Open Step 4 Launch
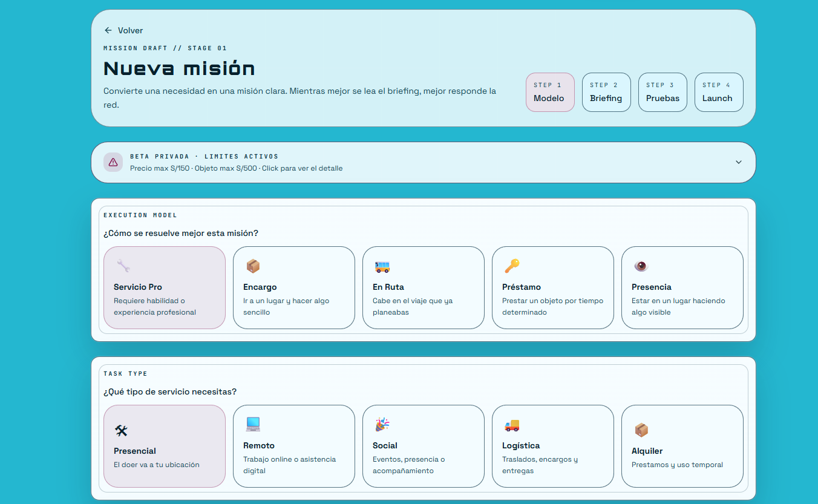 (x=719, y=93)
